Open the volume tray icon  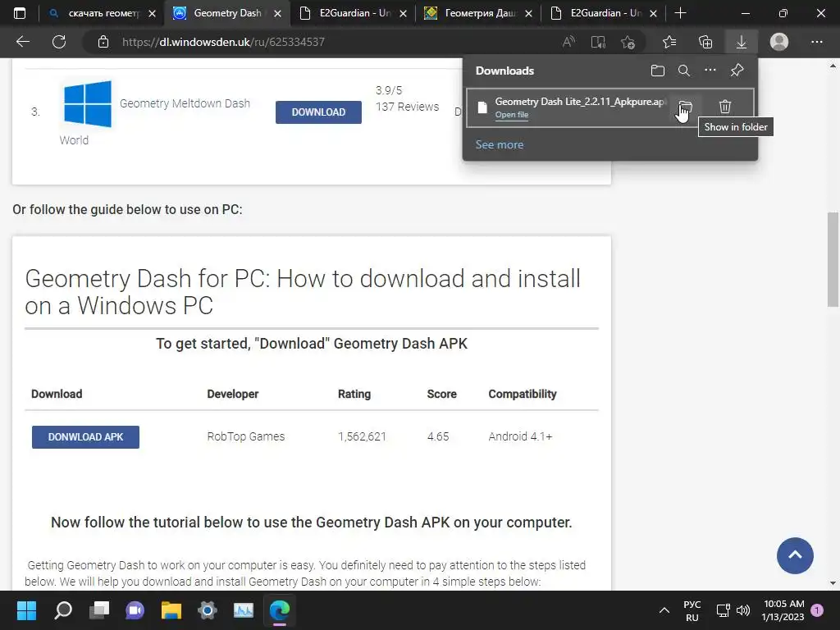743,610
